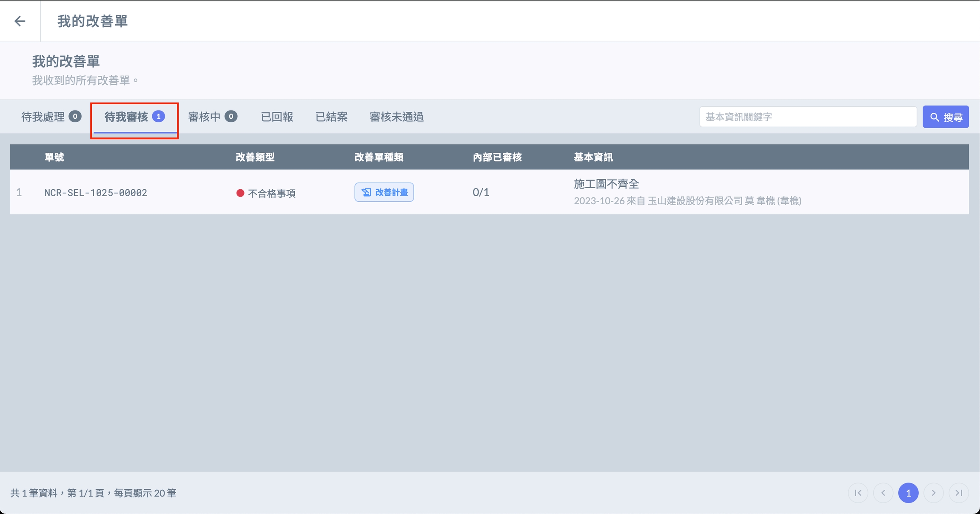Screen dimensions: 980x514
Task: Click the 單號 column header
Action: (54, 157)
